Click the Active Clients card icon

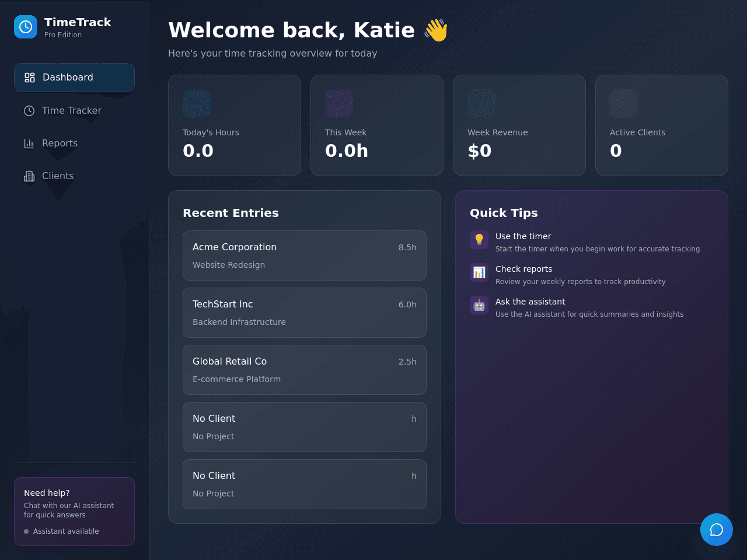tap(624, 103)
